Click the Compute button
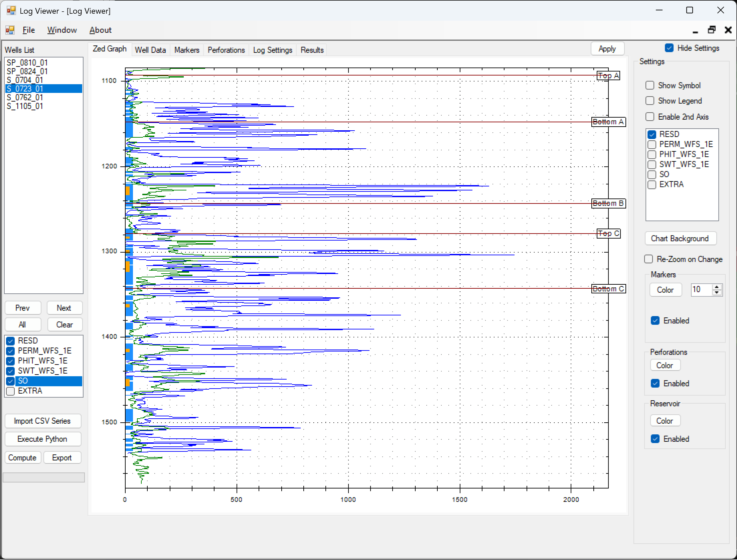This screenshot has height=560, width=737. tap(23, 458)
